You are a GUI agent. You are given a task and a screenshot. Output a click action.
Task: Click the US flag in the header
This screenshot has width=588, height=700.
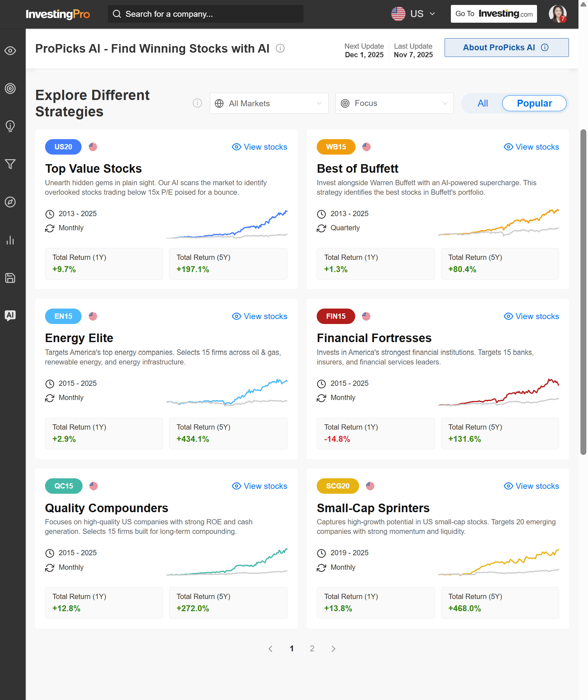pos(398,14)
